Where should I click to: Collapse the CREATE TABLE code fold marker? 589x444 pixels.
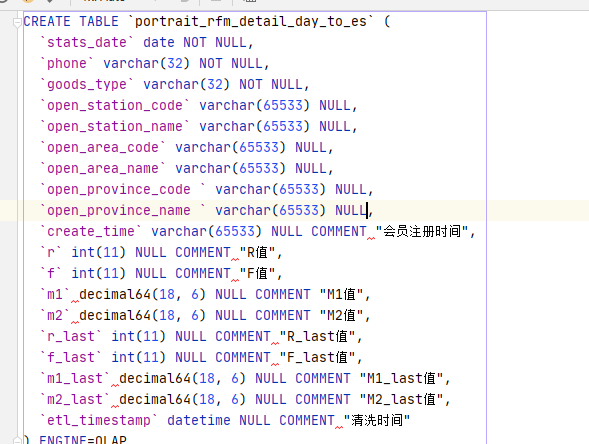click(x=17, y=22)
